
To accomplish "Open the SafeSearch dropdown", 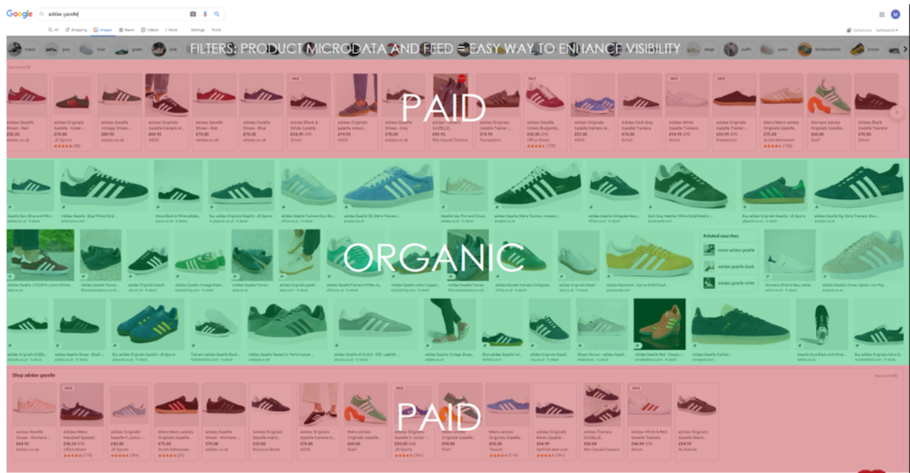I will (887, 30).
